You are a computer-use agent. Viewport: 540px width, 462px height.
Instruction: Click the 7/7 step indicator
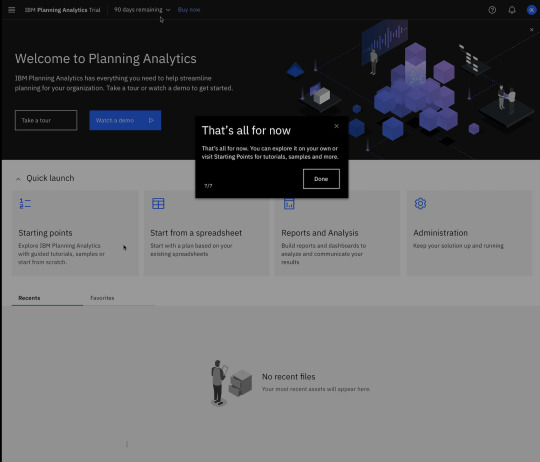[208, 186]
